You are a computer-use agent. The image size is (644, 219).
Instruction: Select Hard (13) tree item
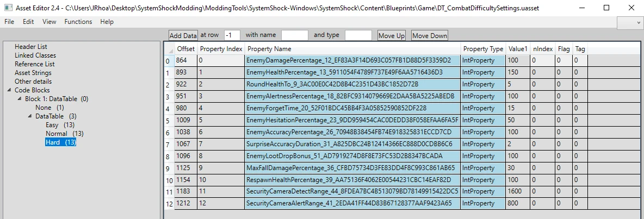[x=61, y=142]
